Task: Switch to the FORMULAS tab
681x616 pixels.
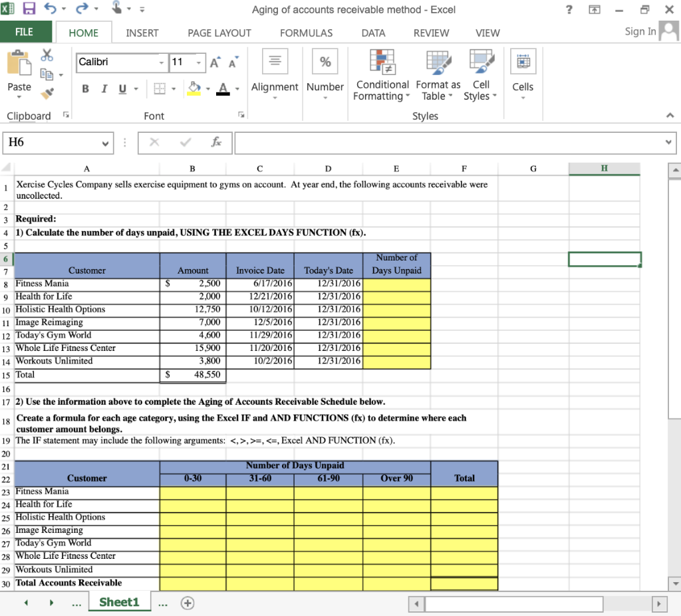Action: click(306, 33)
